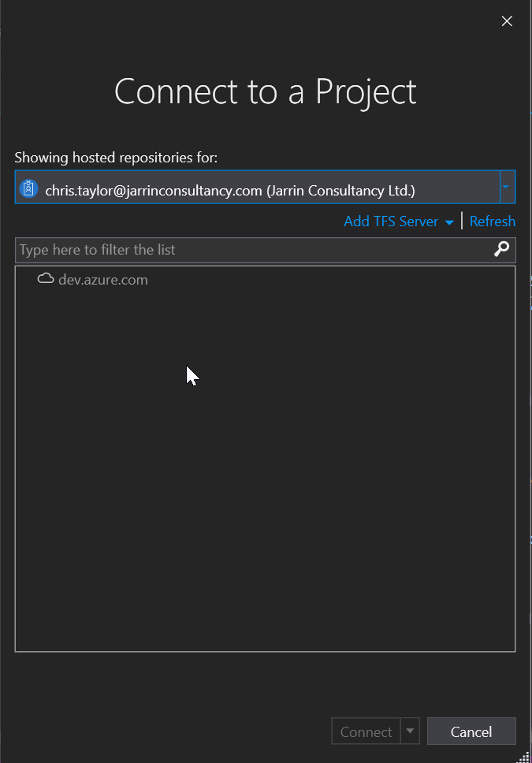Image resolution: width=532 pixels, height=763 pixels.
Task: Click the account badge icon beside the email
Action: (29, 190)
